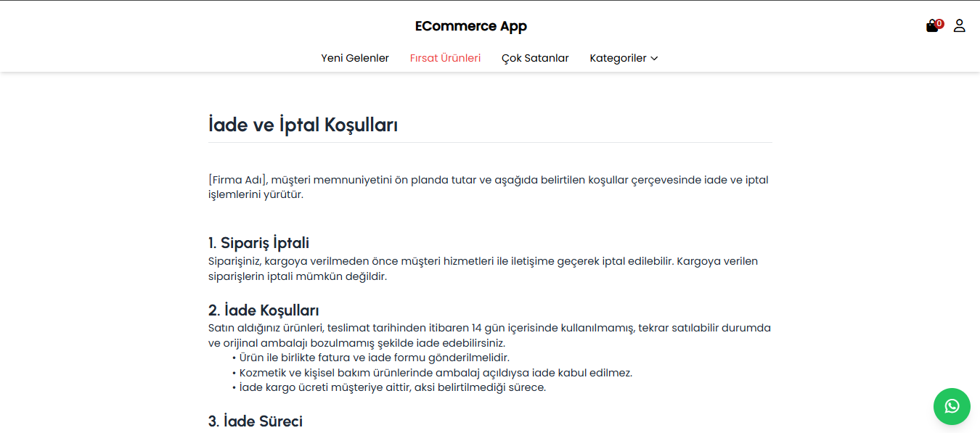The width and height of the screenshot is (980, 433).
Task: Click the cart item count badge
Action: coord(938,22)
